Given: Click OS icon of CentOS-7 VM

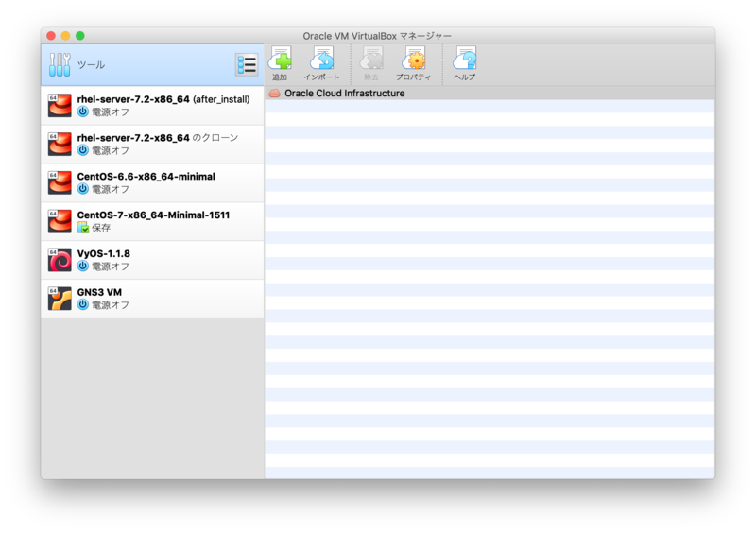Looking at the screenshot, I should click(x=60, y=221).
